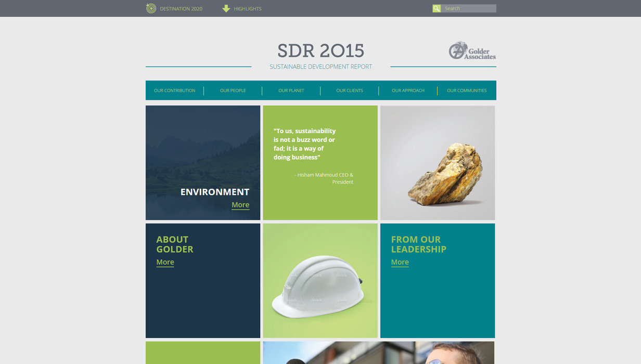This screenshot has width=641, height=364.
Task: Open the Our Communities menu item
Action: 467,90
